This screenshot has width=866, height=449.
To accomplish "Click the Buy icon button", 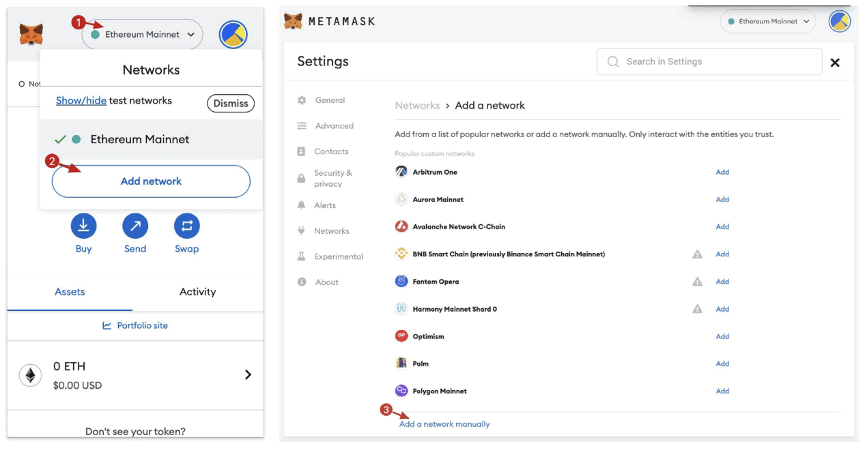I will [83, 226].
